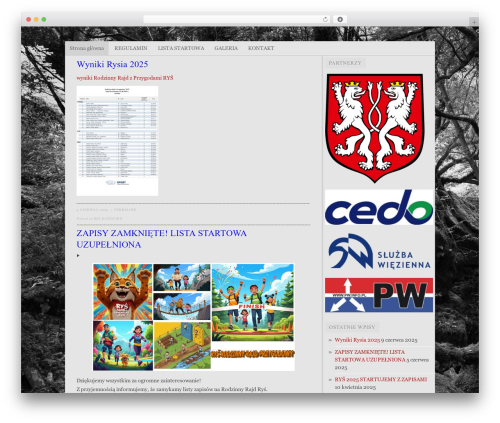The height and width of the screenshot is (423, 500).
Task: Click the text Dziękujemy wszystkim za ogromne zainteresowanie!
Action: (139, 381)
